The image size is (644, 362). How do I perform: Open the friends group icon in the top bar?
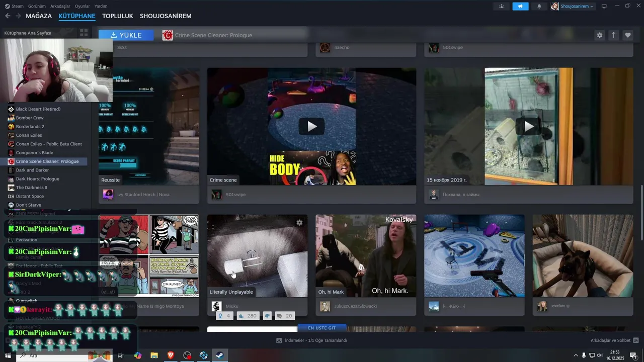click(x=501, y=7)
